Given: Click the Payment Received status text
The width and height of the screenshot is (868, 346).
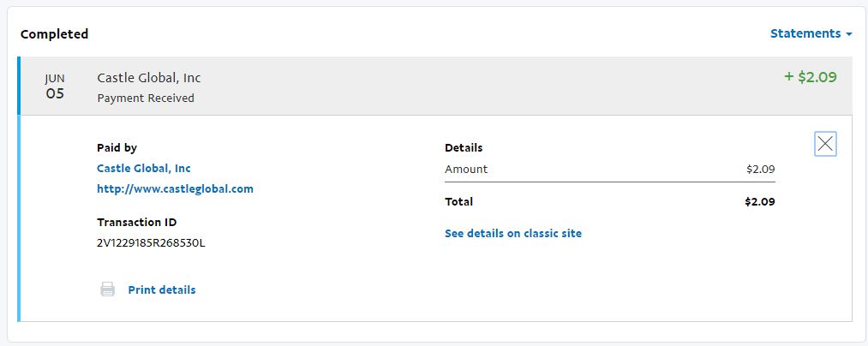Looking at the screenshot, I should click(x=146, y=98).
